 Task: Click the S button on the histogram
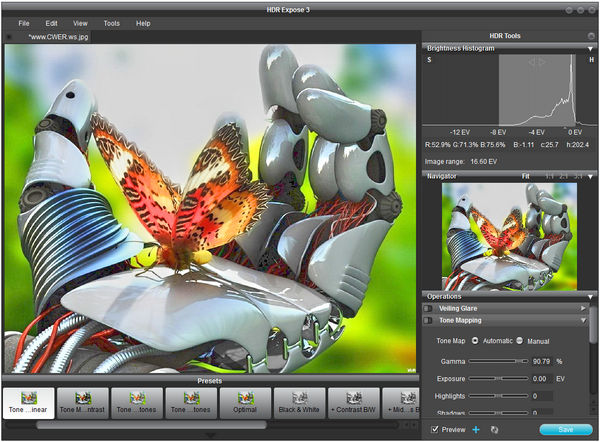430,60
